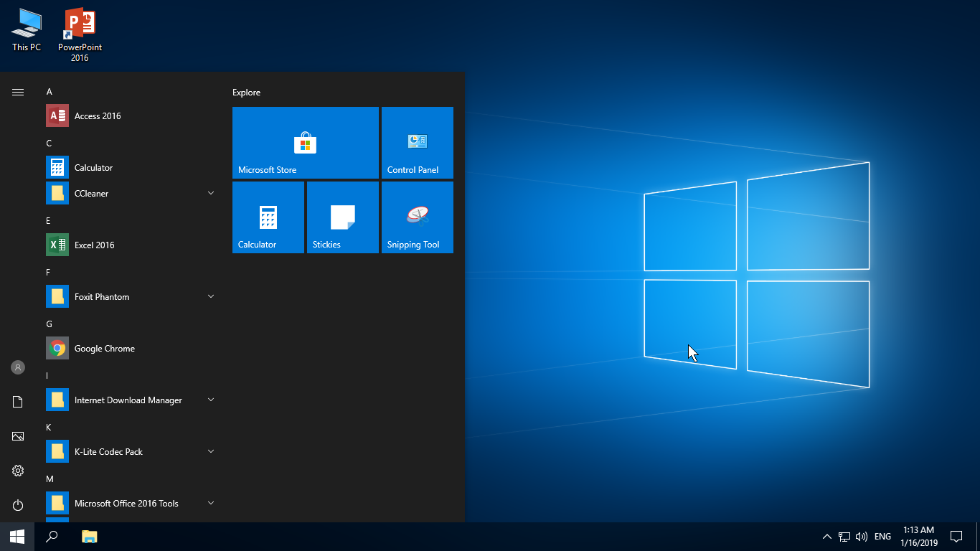Expand Internet Download Manager folder chevron
The image size is (980, 551).
click(211, 400)
